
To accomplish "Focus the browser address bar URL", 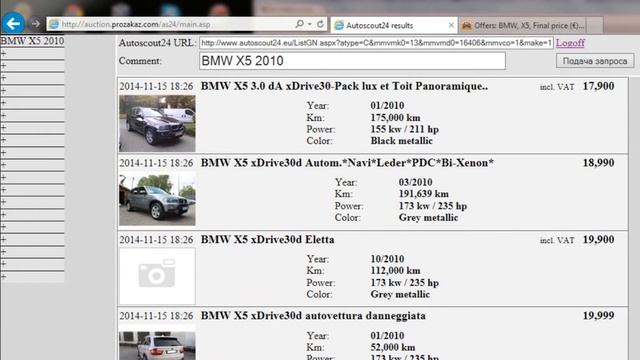I will tap(136, 24).
